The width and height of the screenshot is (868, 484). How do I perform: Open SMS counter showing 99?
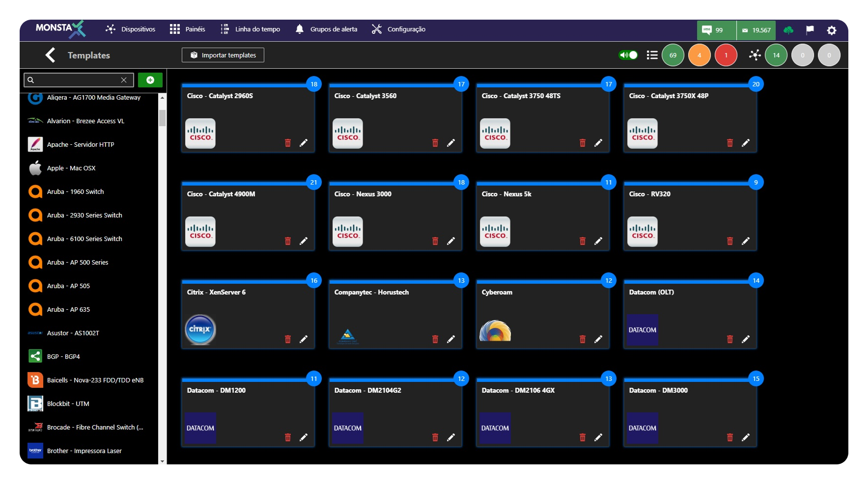pyautogui.click(x=716, y=30)
